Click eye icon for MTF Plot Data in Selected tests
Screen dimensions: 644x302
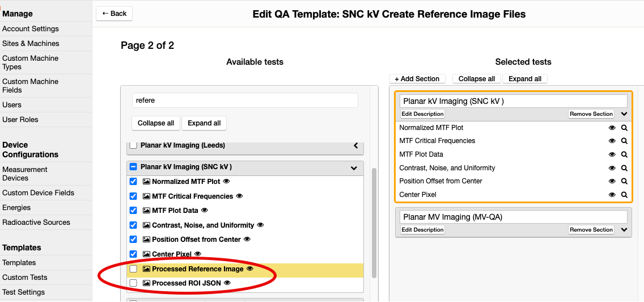pyautogui.click(x=612, y=154)
